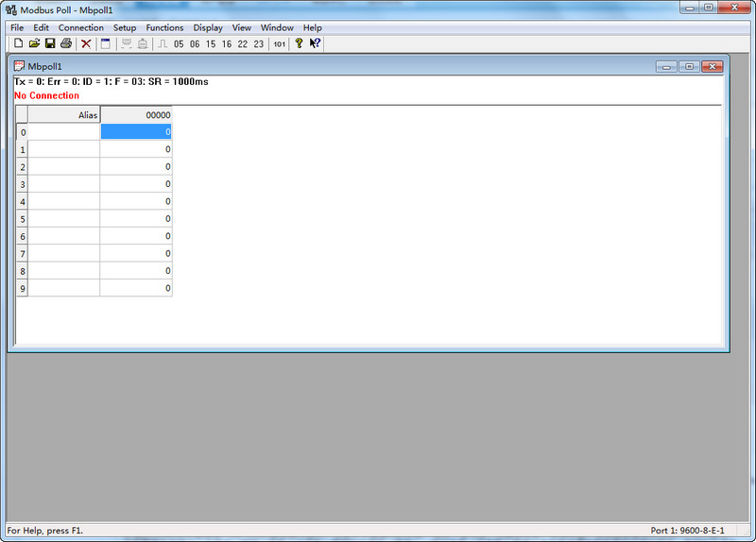Click row header number 5
This screenshot has height=542, width=756.
click(x=22, y=219)
